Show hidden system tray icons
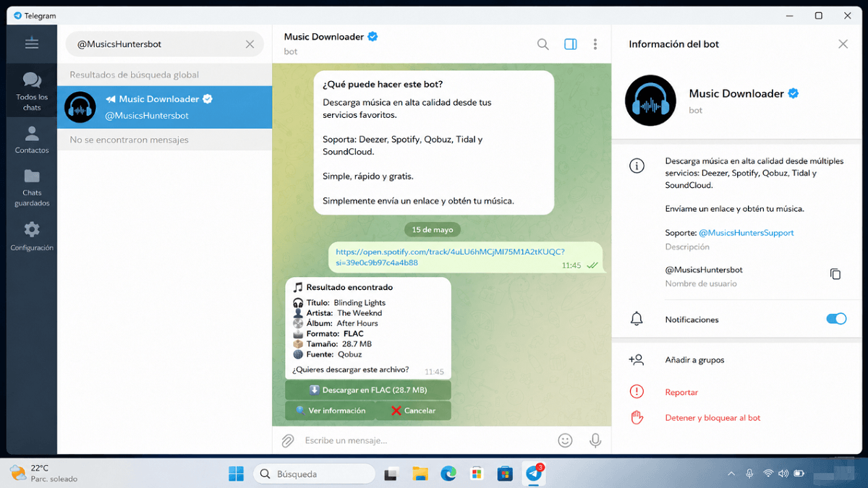Viewport: 868px width, 488px height. pos(731,474)
